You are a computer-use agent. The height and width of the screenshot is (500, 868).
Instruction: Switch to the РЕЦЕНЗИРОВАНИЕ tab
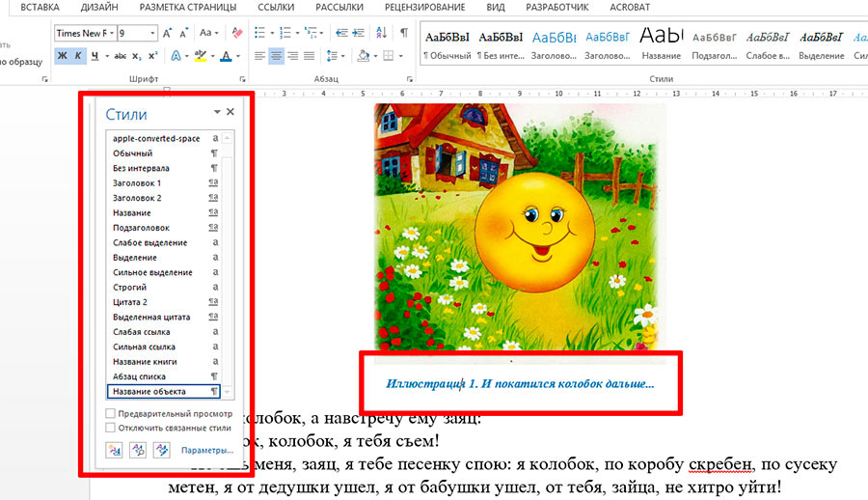point(423,7)
